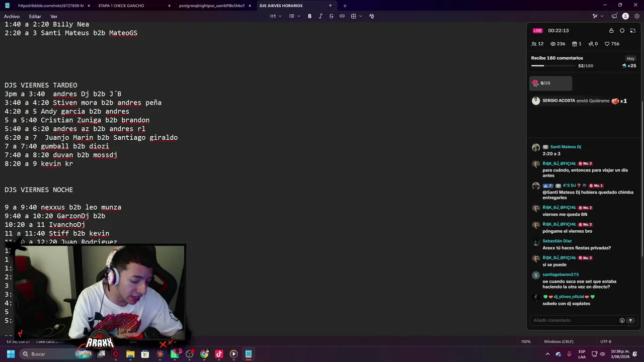Click the Hoy period button
644x362 pixels.
click(630, 58)
